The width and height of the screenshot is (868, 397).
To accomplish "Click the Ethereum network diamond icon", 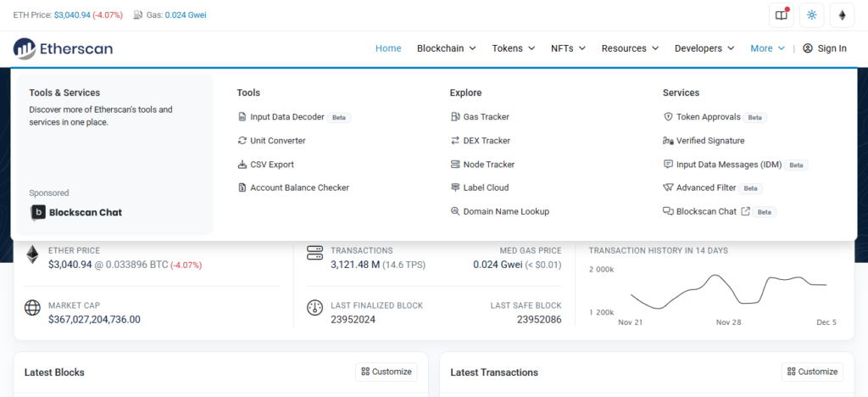I will [x=842, y=15].
